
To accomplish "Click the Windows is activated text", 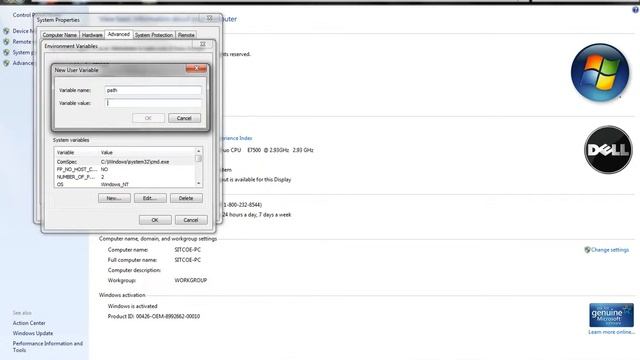I will coord(132,306).
